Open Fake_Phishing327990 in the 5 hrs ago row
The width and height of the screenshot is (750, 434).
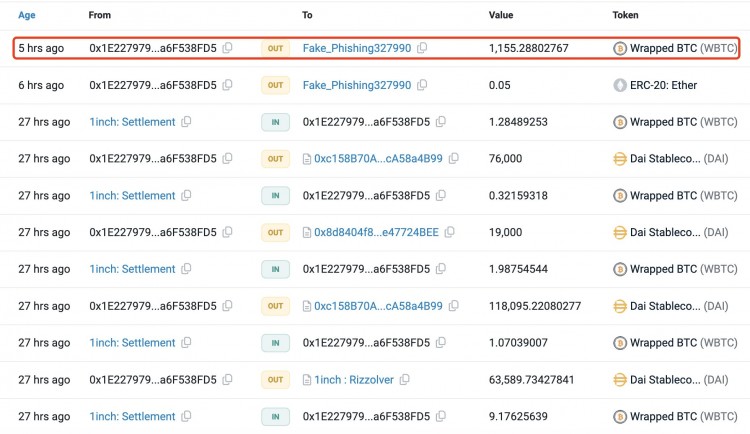coord(357,48)
